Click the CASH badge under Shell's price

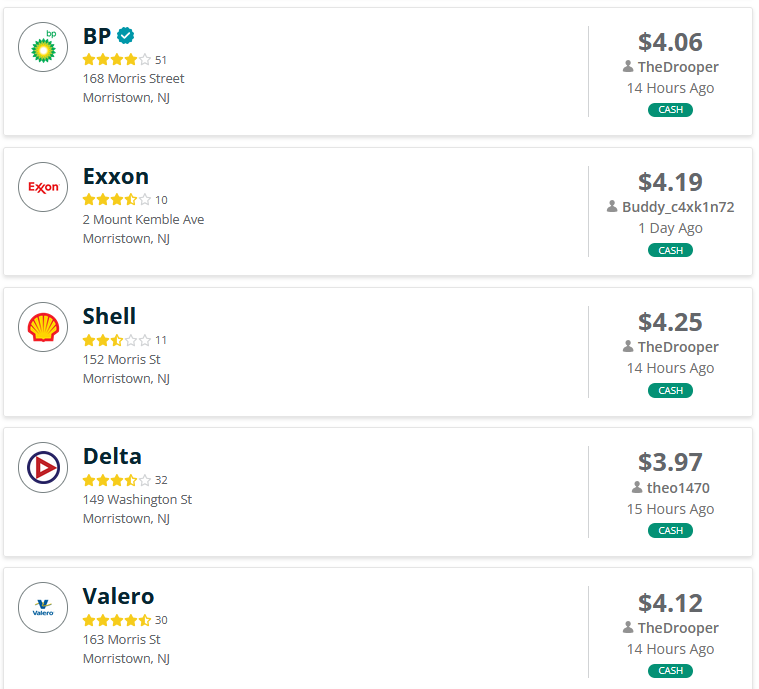(x=670, y=390)
